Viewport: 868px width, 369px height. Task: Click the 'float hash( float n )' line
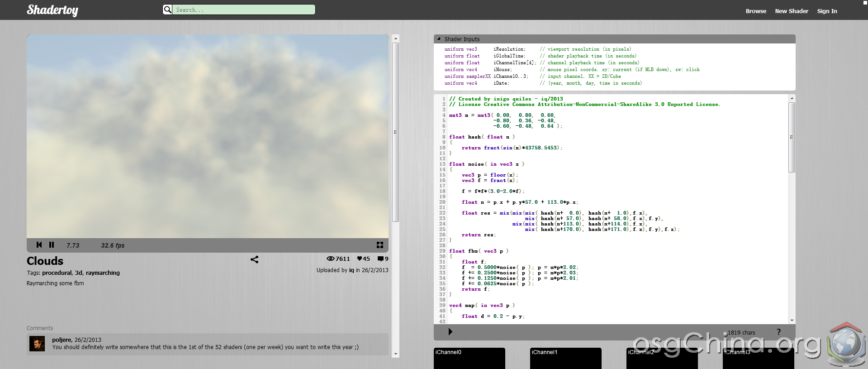coord(482,137)
